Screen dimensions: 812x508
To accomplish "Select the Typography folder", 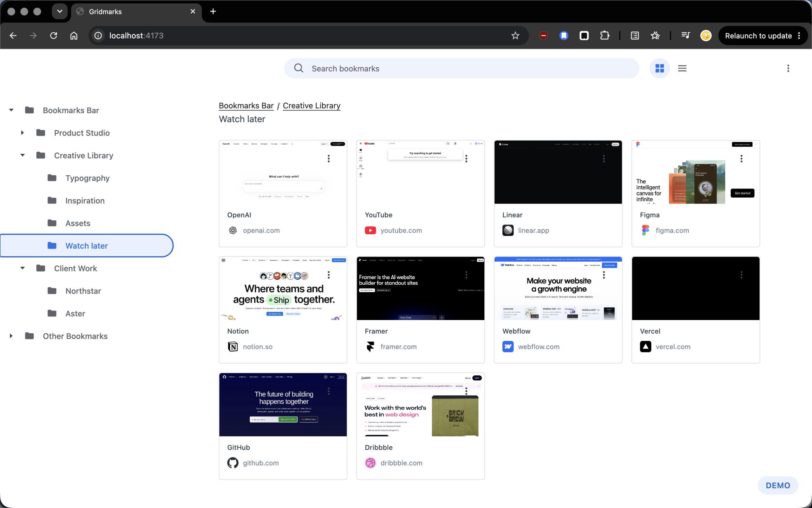I will click(87, 178).
